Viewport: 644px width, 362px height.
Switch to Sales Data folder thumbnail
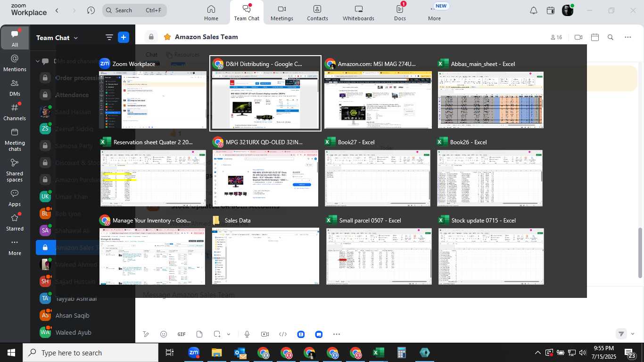click(x=265, y=250)
